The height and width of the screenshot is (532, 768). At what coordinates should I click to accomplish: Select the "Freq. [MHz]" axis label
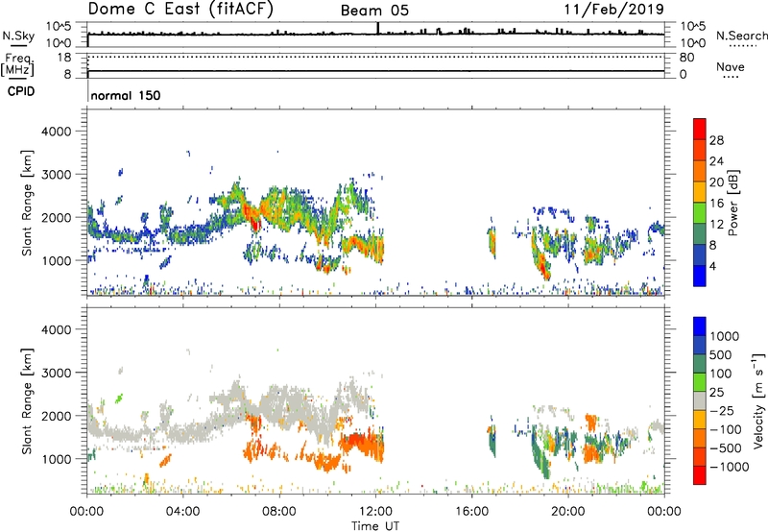(x=17, y=65)
